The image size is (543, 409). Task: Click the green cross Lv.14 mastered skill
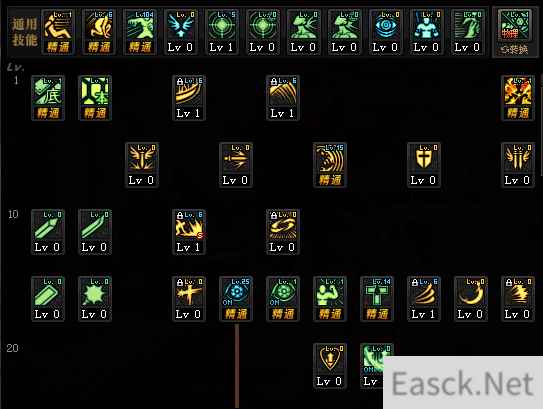(377, 299)
